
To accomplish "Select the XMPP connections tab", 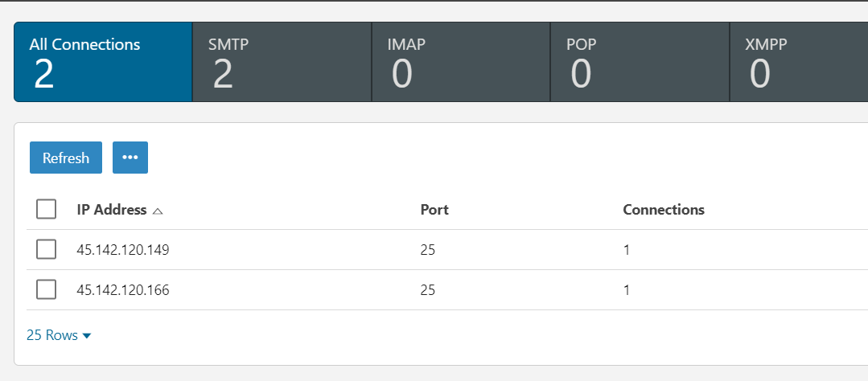I will (x=798, y=62).
